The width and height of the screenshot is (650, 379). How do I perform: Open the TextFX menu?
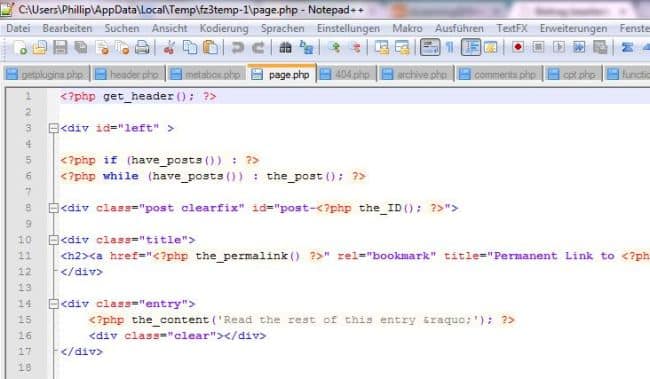coord(512,28)
